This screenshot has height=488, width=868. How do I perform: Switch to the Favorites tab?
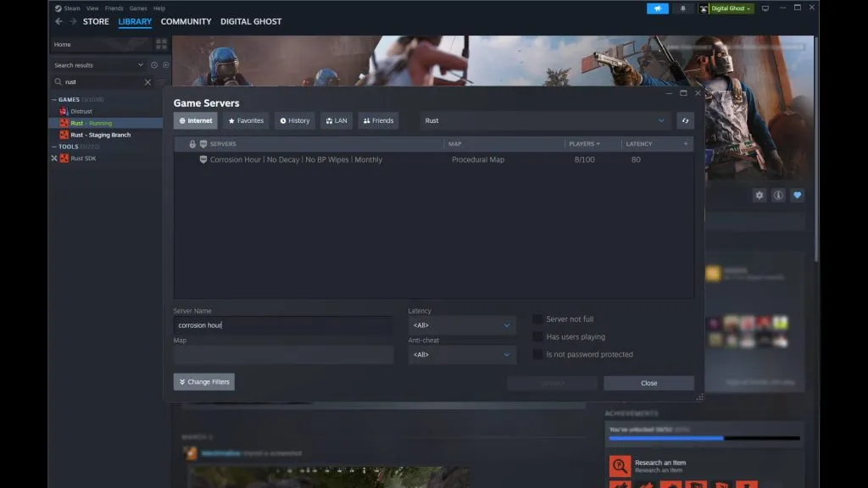pyautogui.click(x=246, y=120)
